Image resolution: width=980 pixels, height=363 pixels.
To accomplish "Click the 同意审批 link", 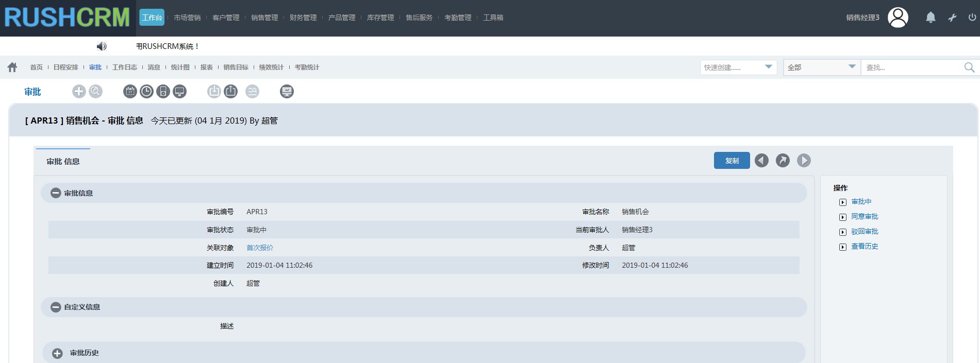I will [865, 217].
